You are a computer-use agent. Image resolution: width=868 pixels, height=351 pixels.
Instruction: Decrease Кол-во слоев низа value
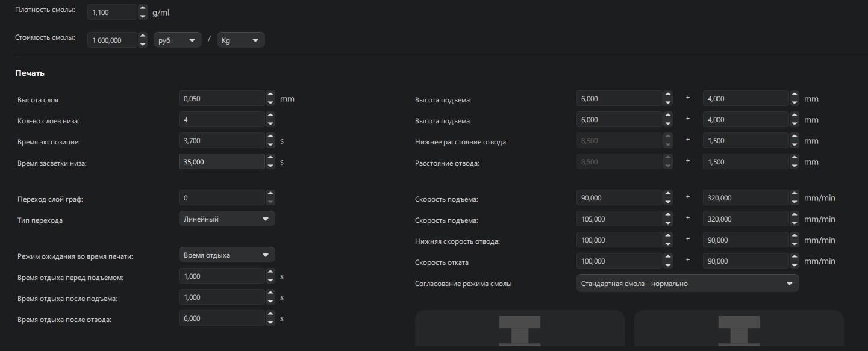(270, 123)
